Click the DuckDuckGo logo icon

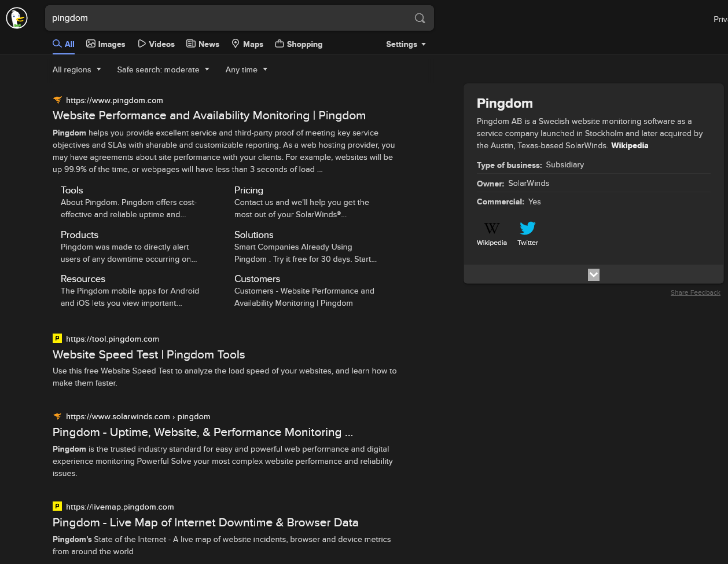click(17, 18)
